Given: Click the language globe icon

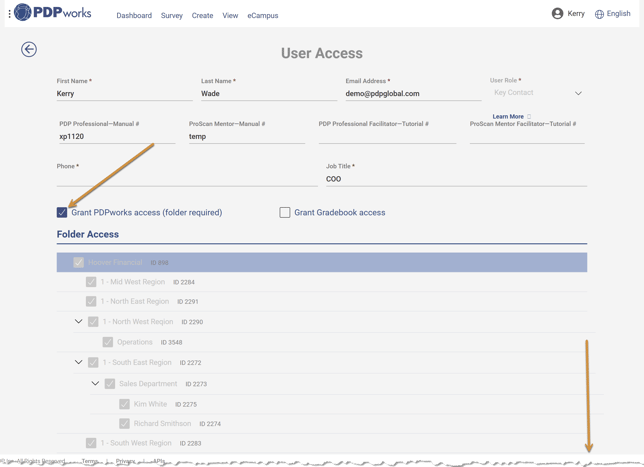Looking at the screenshot, I should pyautogui.click(x=599, y=14).
